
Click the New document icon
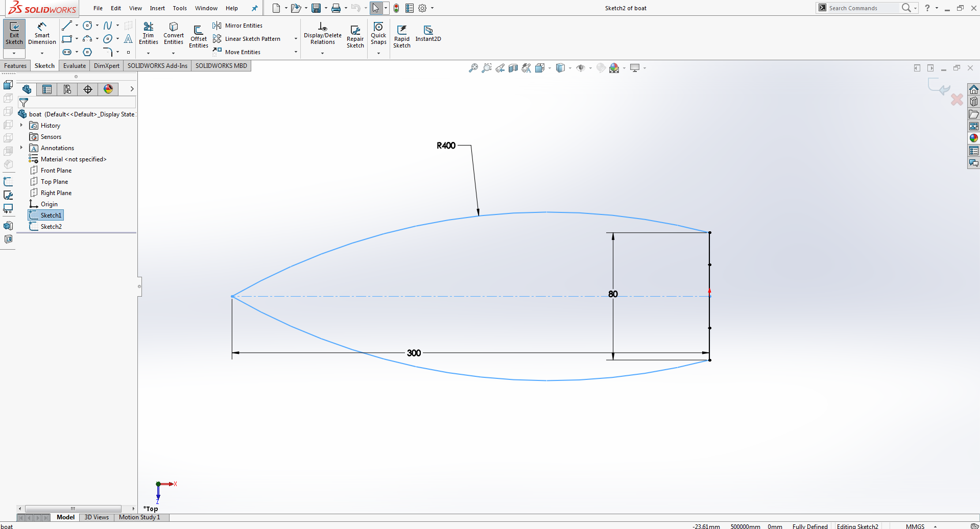coord(276,8)
